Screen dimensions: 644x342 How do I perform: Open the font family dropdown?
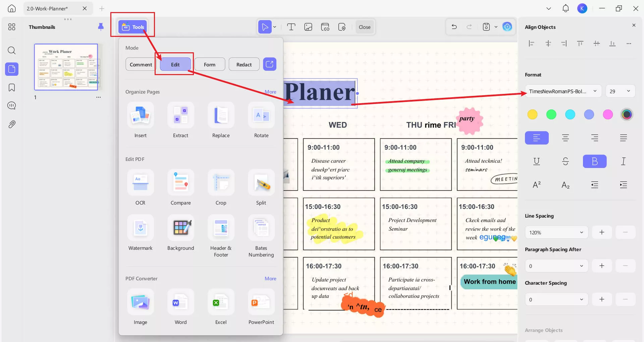coord(563,91)
